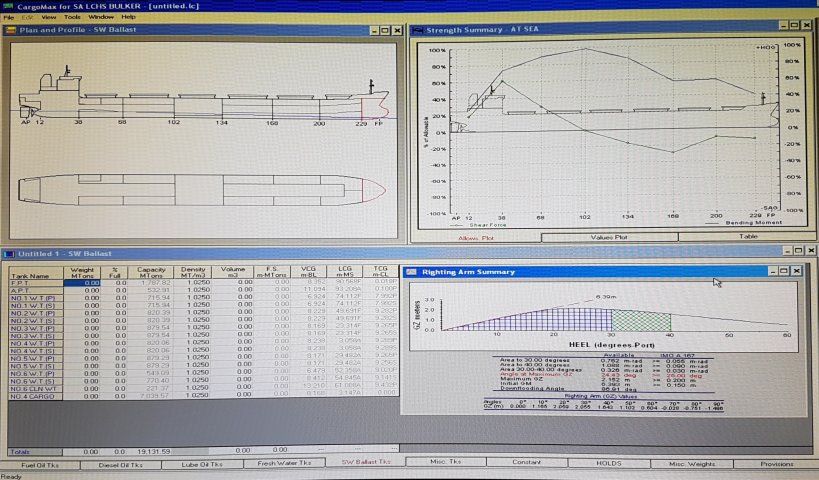Click the hatched GZ curve area
Viewport: 819px width, 480px height.
[x=557, y=319]
